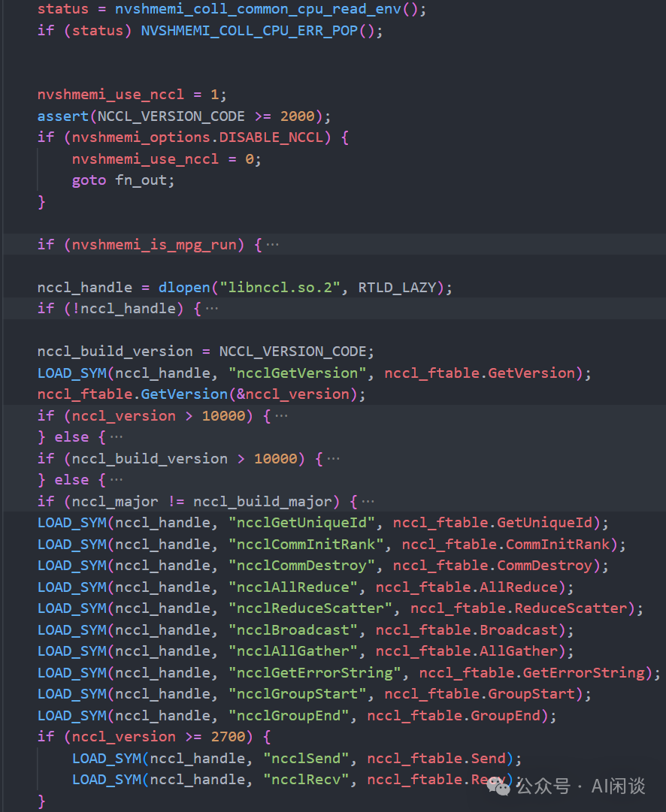Click nccl_build_version in the NCCL_VERSION_CODE assignment line
The image size is (666, 812).
[114, 352]
